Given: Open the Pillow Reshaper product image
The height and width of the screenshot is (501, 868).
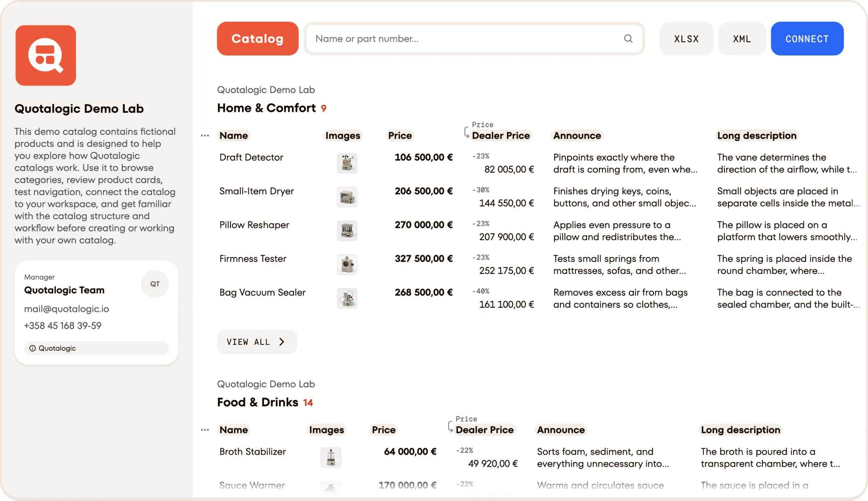Looking at the screenshot, I should [x=347, y=231].
